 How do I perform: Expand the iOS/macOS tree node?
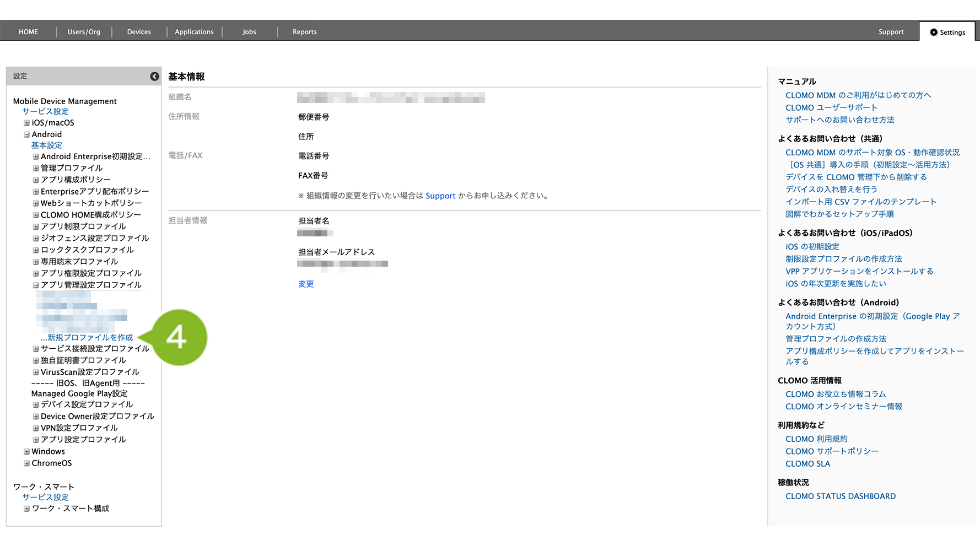26,123
